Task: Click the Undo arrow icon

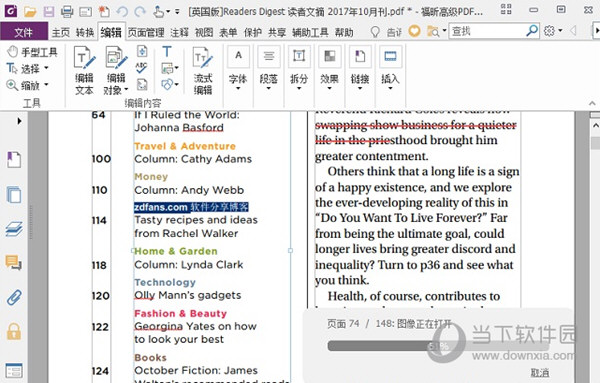Action: tap(122, 11)
